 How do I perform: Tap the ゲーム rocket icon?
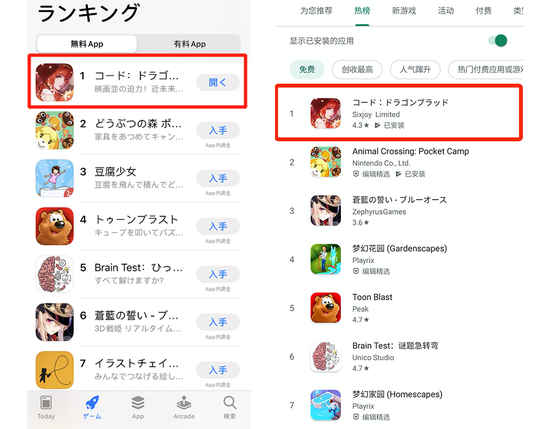pyautogui.click(x=92, y=403)
